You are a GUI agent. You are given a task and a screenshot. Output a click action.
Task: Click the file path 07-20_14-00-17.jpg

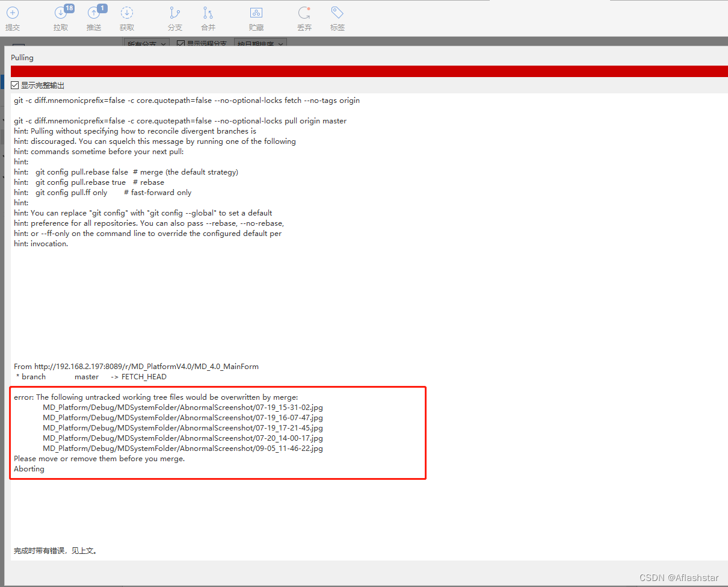[x=183, y=438]
